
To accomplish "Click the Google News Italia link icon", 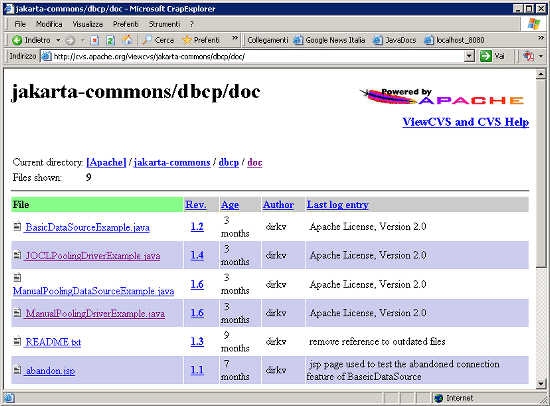I will pyautogui.click(x=298, y=40).
